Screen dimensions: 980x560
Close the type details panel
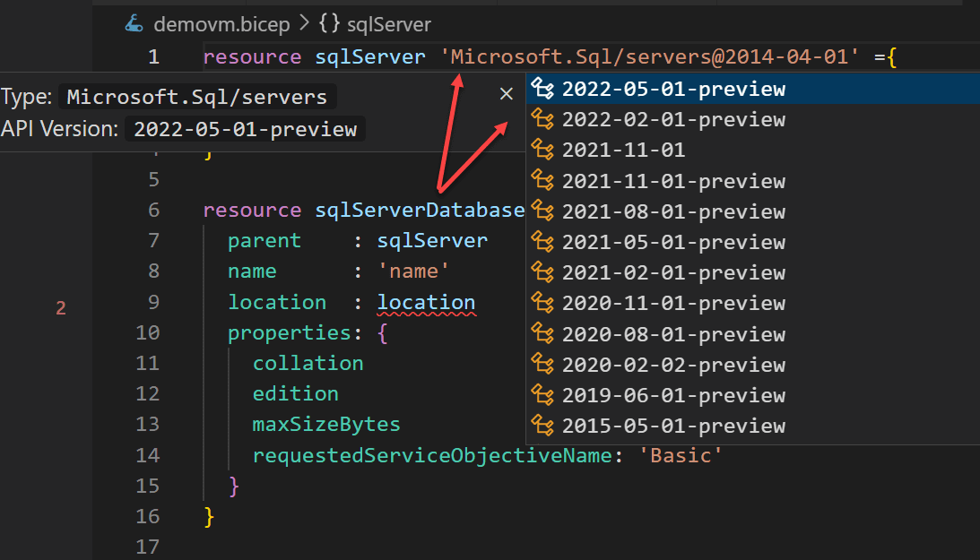tap(507, 94)
